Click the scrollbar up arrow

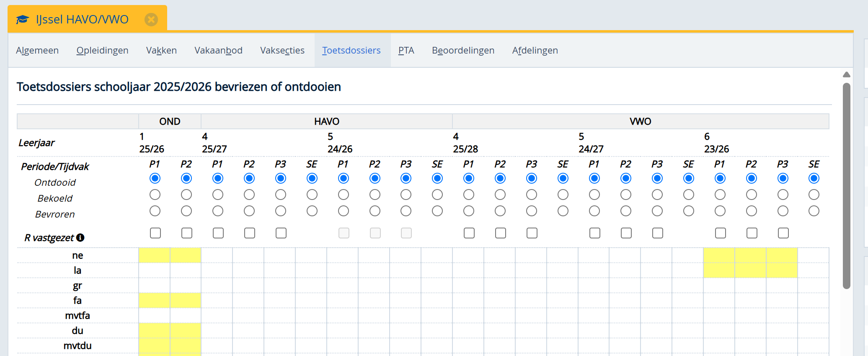(846, 74)
